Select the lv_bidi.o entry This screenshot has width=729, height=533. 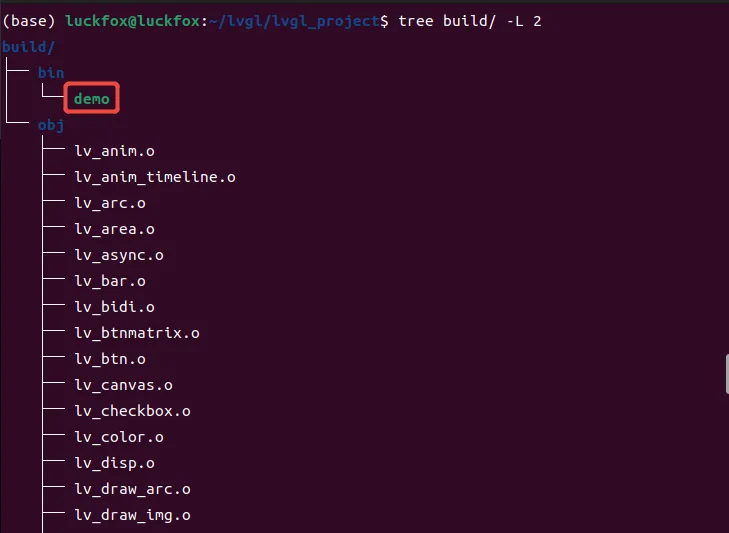114,307
